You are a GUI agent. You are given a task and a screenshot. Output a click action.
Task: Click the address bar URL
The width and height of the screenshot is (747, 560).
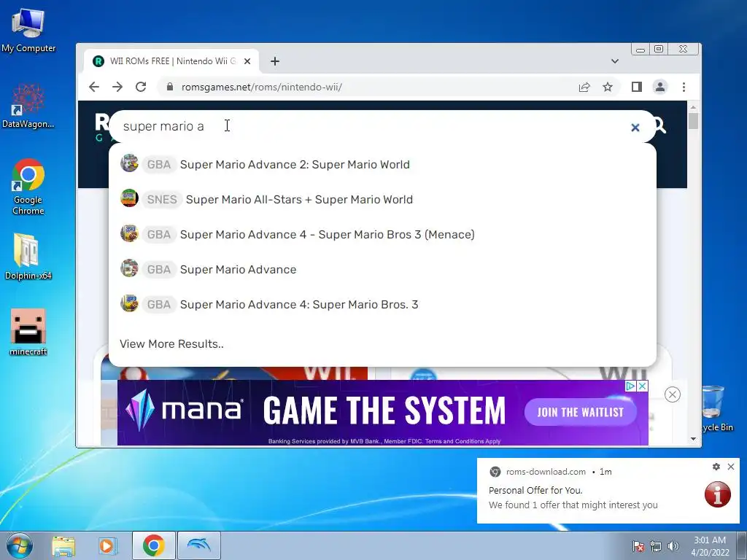[x=262, y=87]
